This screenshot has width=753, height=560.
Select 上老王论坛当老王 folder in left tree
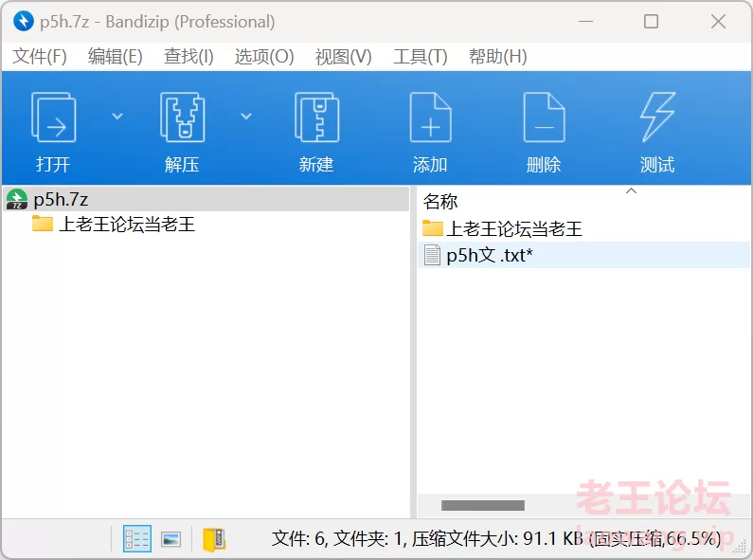click(127, 225)
